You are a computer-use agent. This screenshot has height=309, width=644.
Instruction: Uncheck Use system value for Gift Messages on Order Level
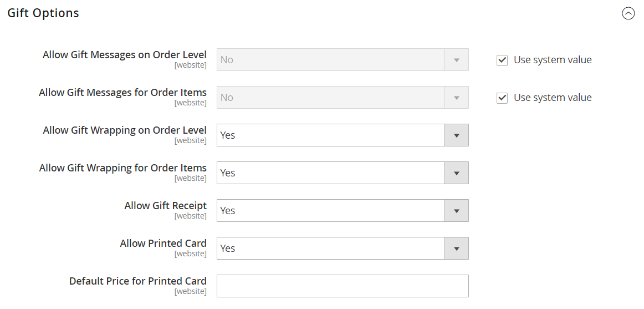[502, 60]
